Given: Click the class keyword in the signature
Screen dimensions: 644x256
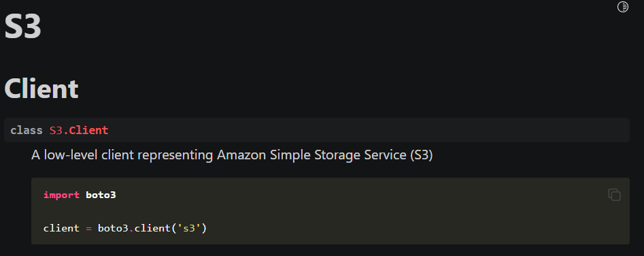Looking at the screenshot, I should [27, 130].
